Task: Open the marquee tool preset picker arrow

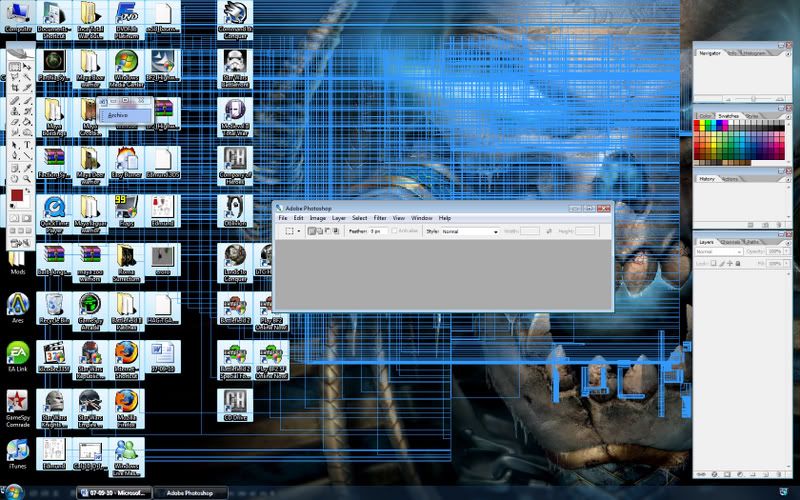Action: [299, 231]
